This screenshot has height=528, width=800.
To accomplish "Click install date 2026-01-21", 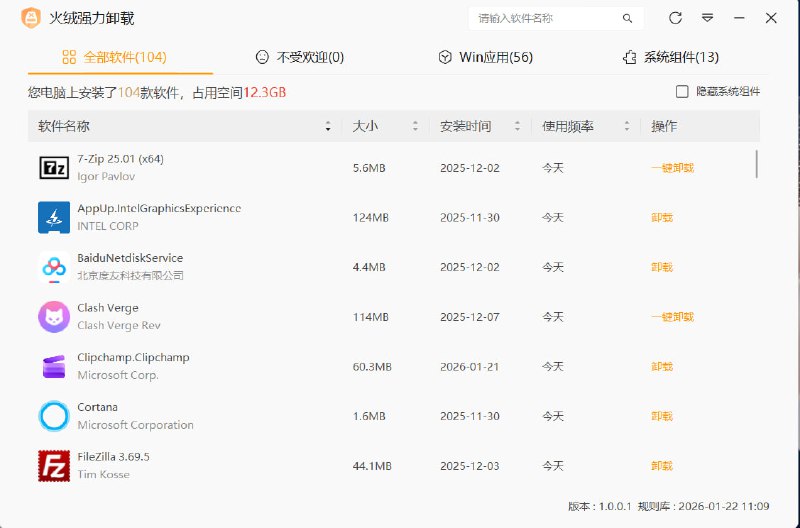I will tap(469, 366).
